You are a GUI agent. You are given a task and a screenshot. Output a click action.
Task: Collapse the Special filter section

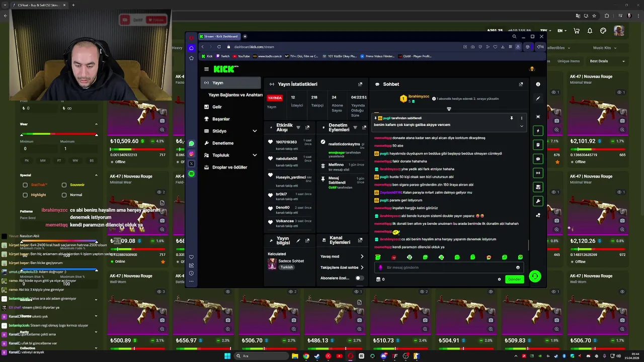click(96, 175)
